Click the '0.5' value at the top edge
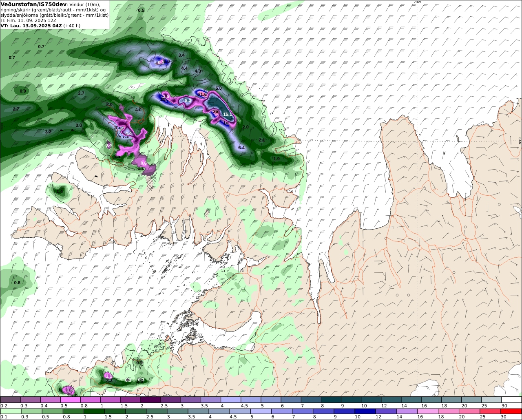Screen dimensions: 522x420 coord(141,10)
